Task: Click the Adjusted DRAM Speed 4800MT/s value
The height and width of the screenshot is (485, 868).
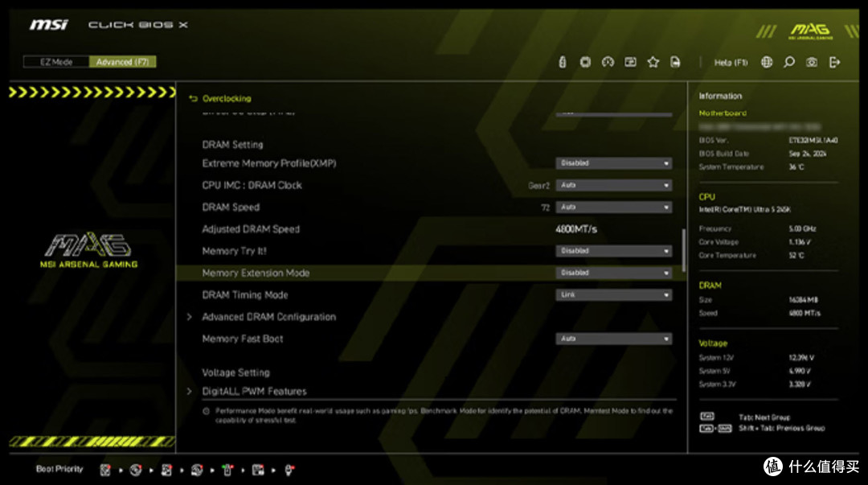Action: (576, 229)
